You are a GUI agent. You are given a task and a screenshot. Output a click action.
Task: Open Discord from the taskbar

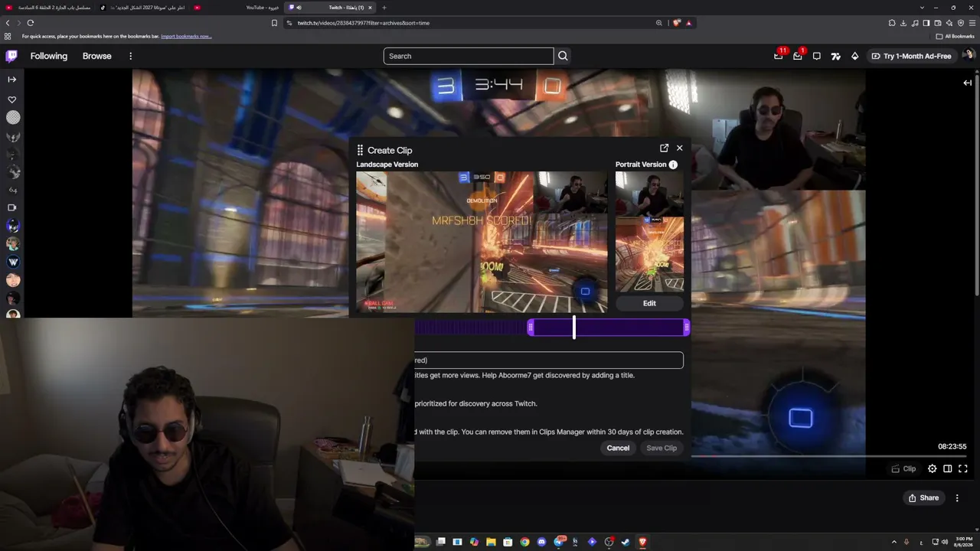[x=541, y=542]
